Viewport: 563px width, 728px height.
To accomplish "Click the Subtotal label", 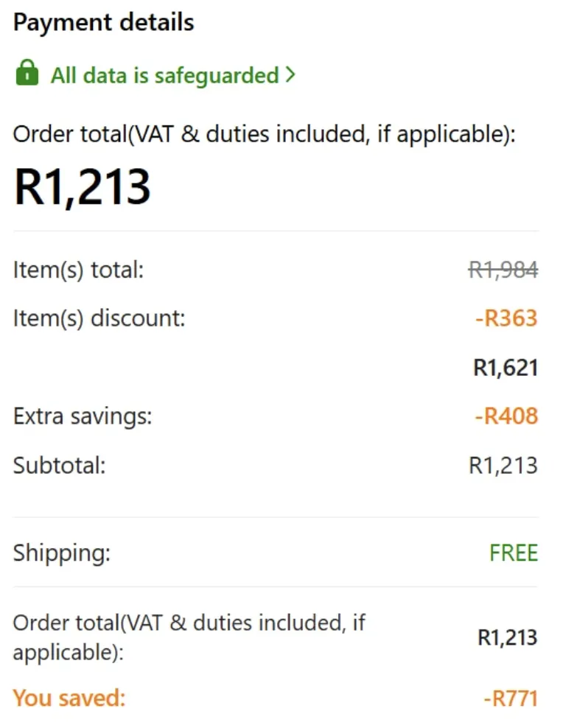I will click(59, 465).
